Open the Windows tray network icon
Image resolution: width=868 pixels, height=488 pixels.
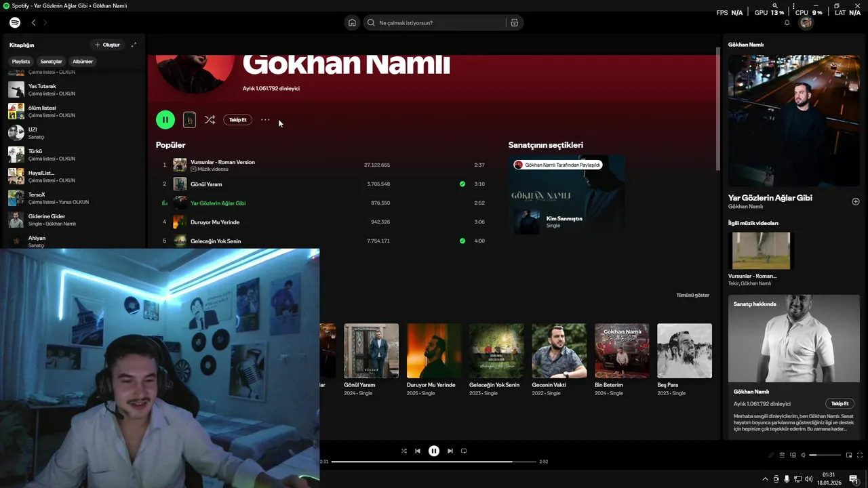[x=797, y=479]
